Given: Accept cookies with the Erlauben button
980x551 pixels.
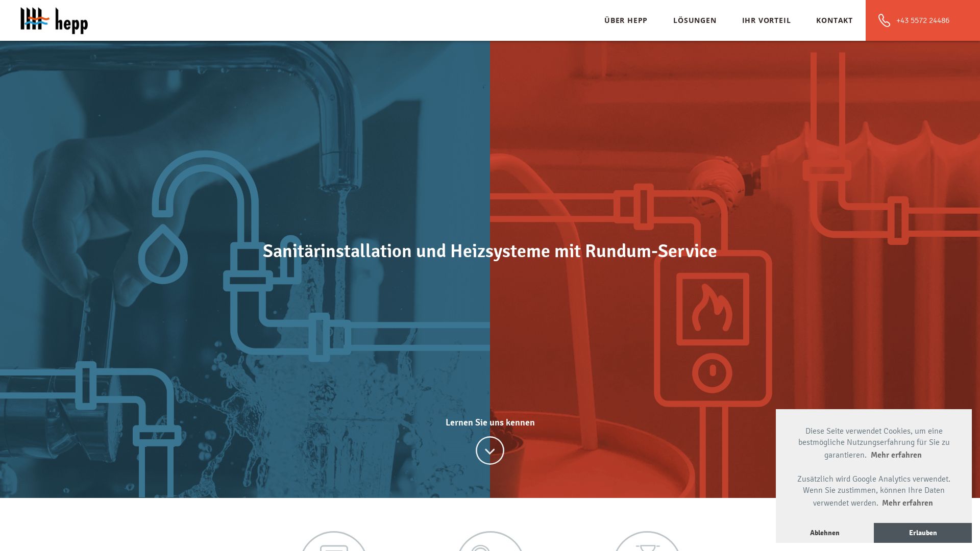Looking at the screenshot, I should pos(923,533).
